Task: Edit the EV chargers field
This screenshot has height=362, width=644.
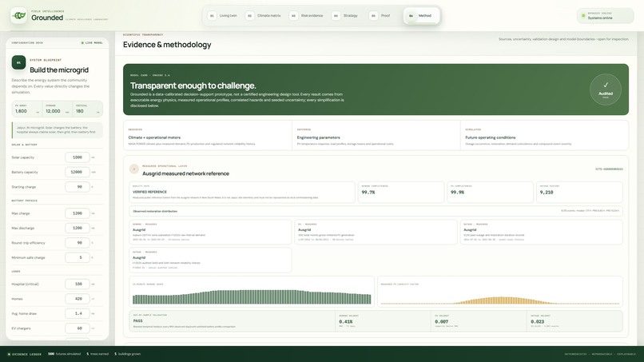Action: pos(78,328)
